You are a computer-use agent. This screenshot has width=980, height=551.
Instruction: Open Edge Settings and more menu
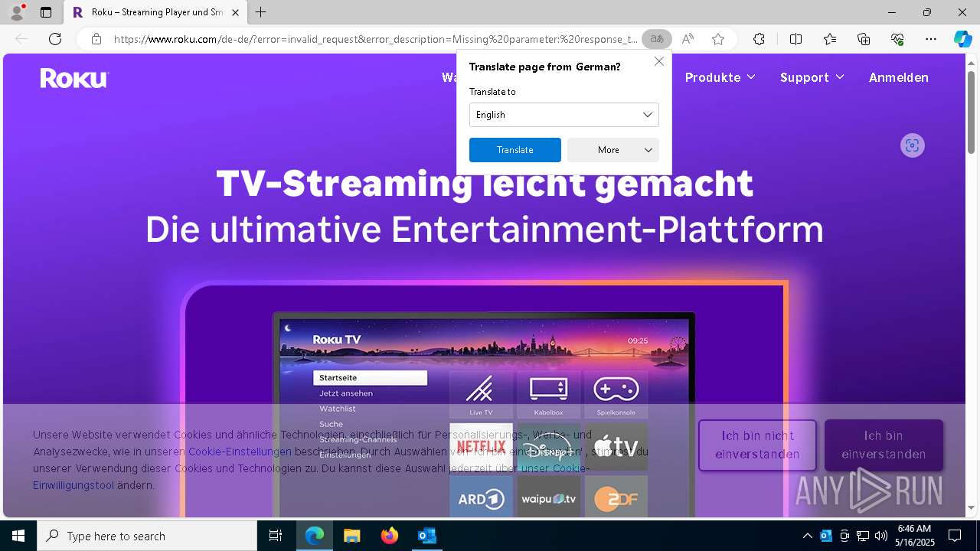[931, 39]
